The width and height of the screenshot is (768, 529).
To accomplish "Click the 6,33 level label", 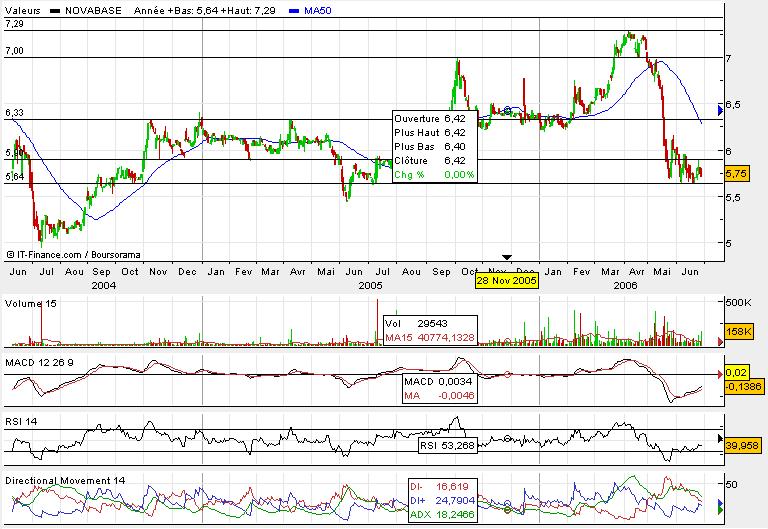I will pos(14,113).
